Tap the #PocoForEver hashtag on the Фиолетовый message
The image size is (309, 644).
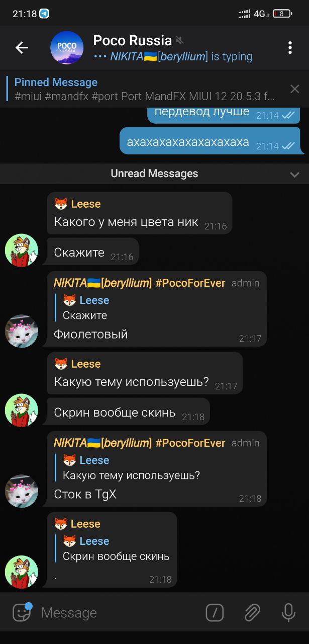click(190, 283)
